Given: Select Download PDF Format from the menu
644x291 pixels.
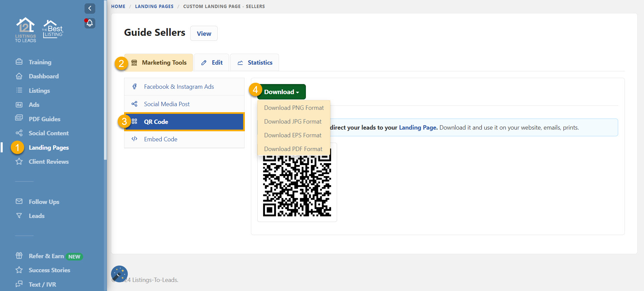Looking at the screenshot, I should [x=293, y=149].
